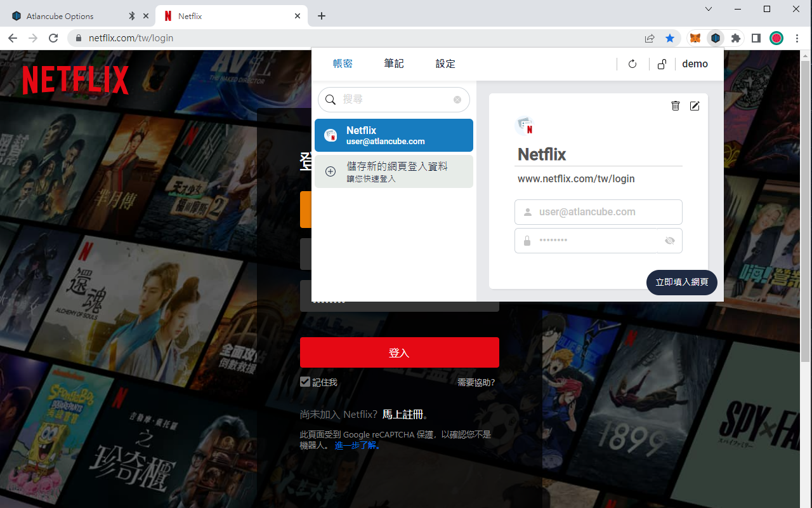Delete the Netflix entry with trash icon
Image resolution: width=812 pixels, height=508 pixels.
coord(676,105)
